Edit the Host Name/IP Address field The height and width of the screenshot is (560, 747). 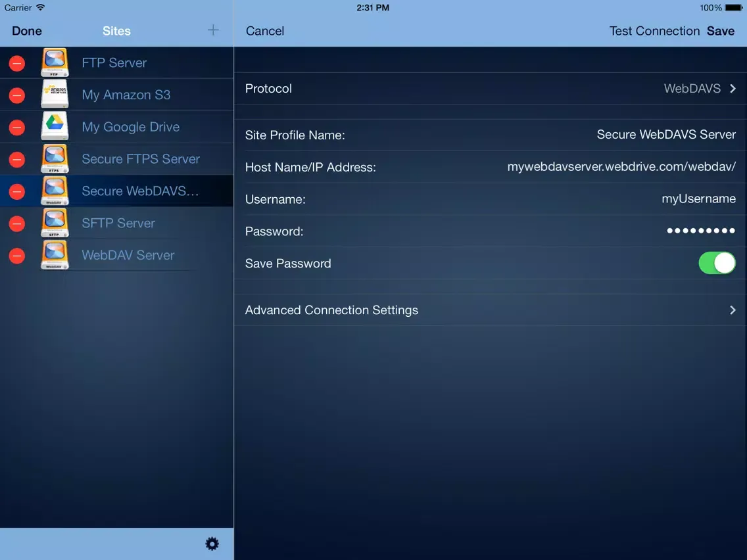621,167
